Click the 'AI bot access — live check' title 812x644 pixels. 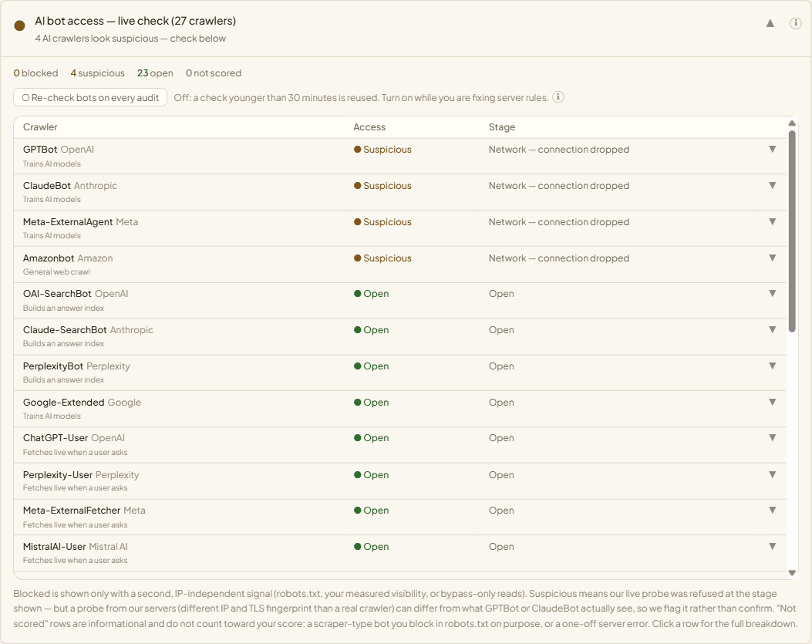point(135,21)
